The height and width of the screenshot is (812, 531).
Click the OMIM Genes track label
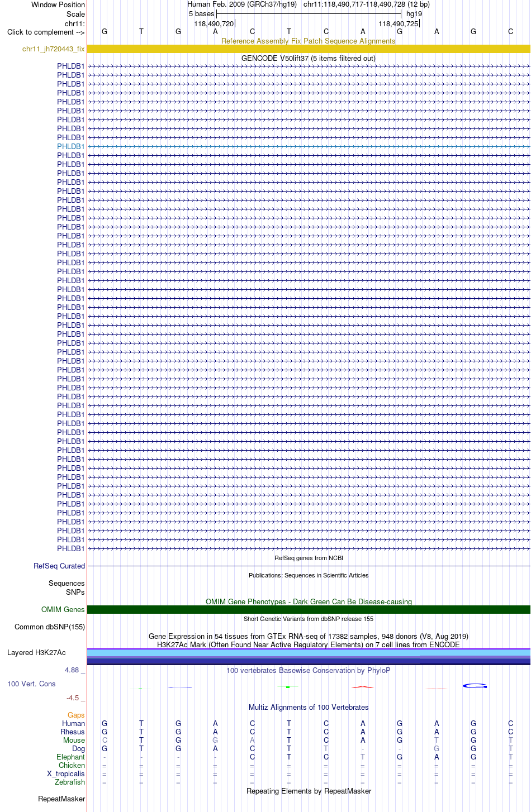coord(63,609)
